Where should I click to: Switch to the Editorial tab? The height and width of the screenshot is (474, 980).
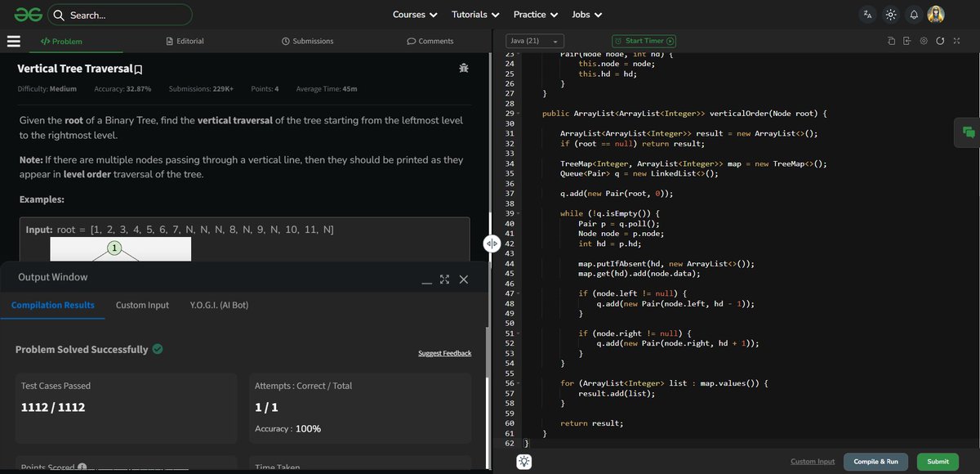[x=185, y=41]
